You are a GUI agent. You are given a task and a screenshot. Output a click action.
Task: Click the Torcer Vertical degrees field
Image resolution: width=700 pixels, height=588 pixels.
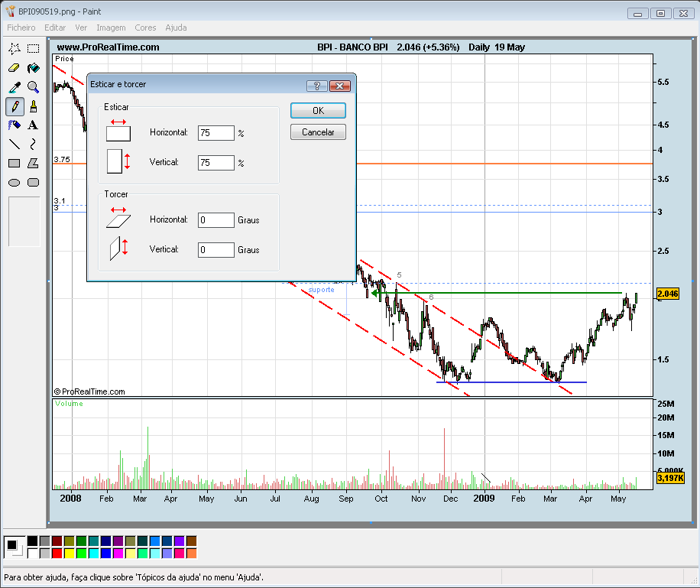[216, 250]
